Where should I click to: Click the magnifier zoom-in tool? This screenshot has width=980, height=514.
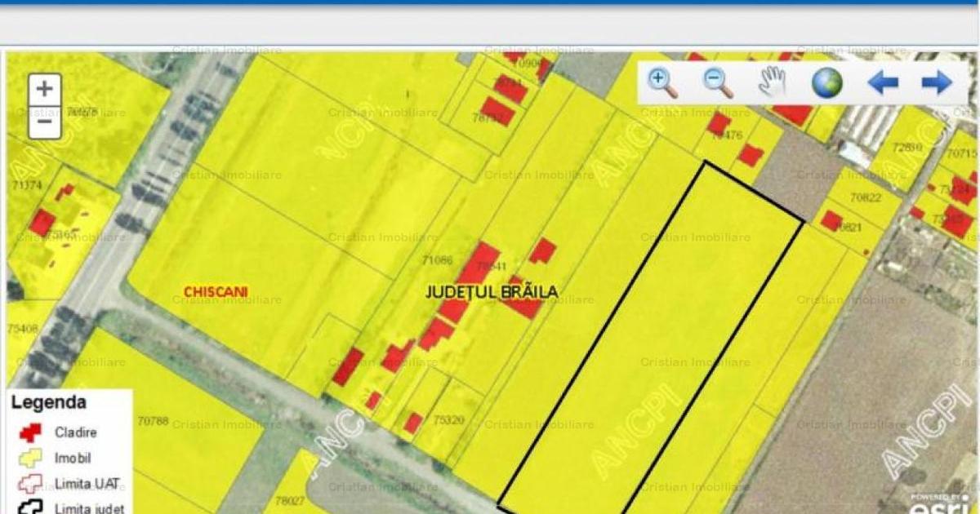pyautogui.click(x=662, y=82)
